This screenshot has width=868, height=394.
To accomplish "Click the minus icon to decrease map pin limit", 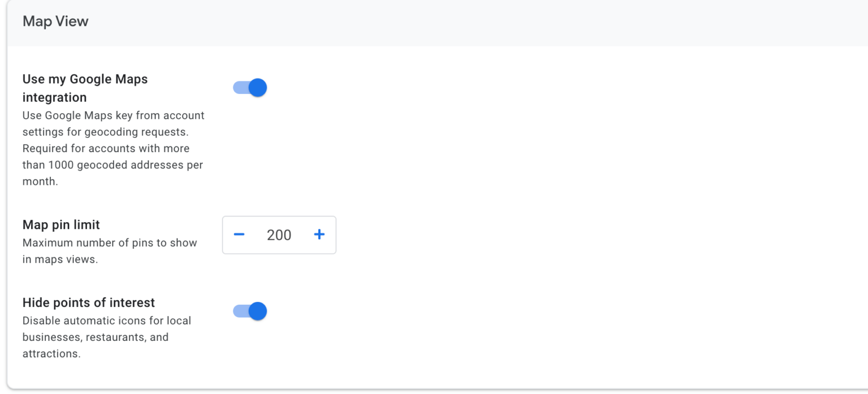I will point(239,234).
